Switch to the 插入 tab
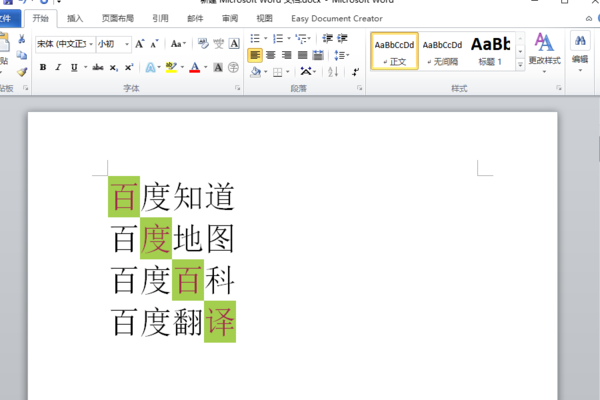 (x=75, y=18)
